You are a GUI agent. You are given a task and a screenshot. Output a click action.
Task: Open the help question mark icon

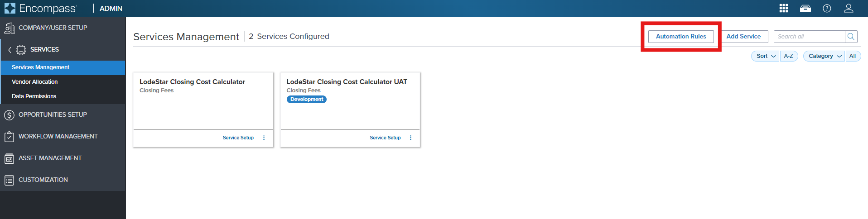point(827,8)
